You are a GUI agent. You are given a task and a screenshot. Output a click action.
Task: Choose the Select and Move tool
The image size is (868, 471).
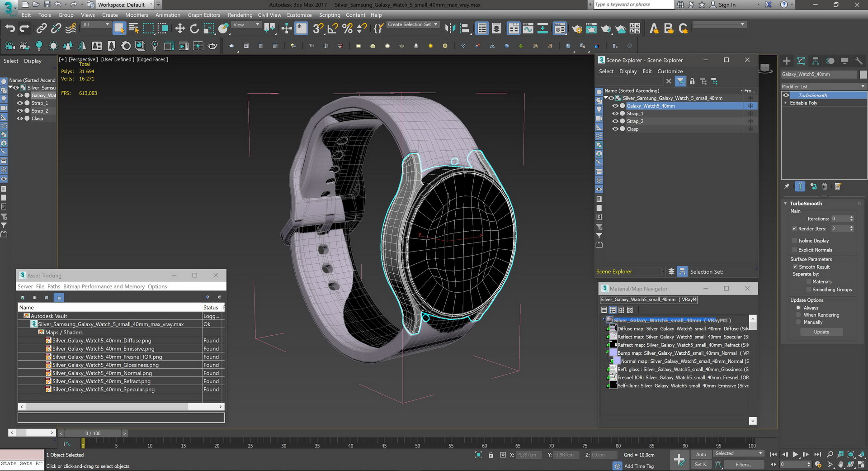pyautogui.click(x=180, y=29)
